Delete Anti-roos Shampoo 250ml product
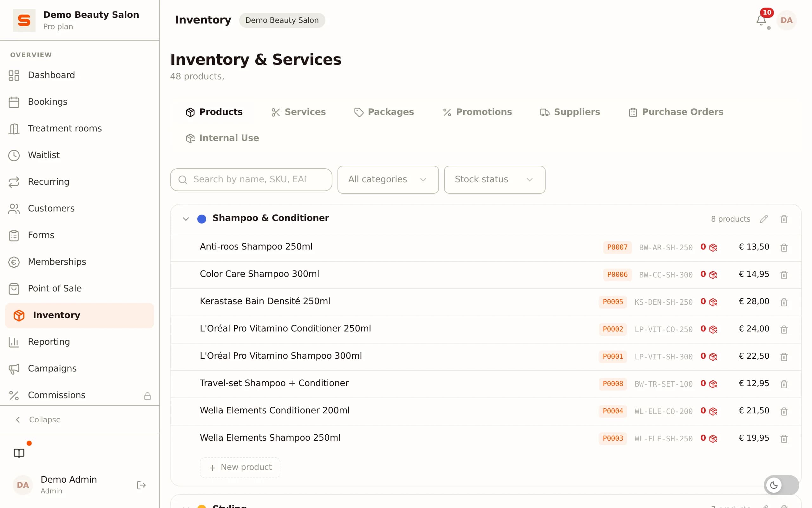812x508 pixels. pyautogui.click(x=784, y=248)
